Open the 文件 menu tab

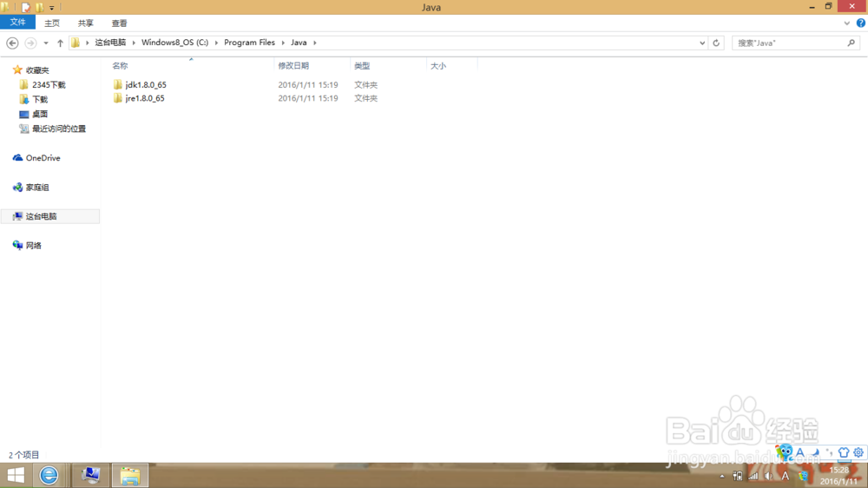[17, 23]
